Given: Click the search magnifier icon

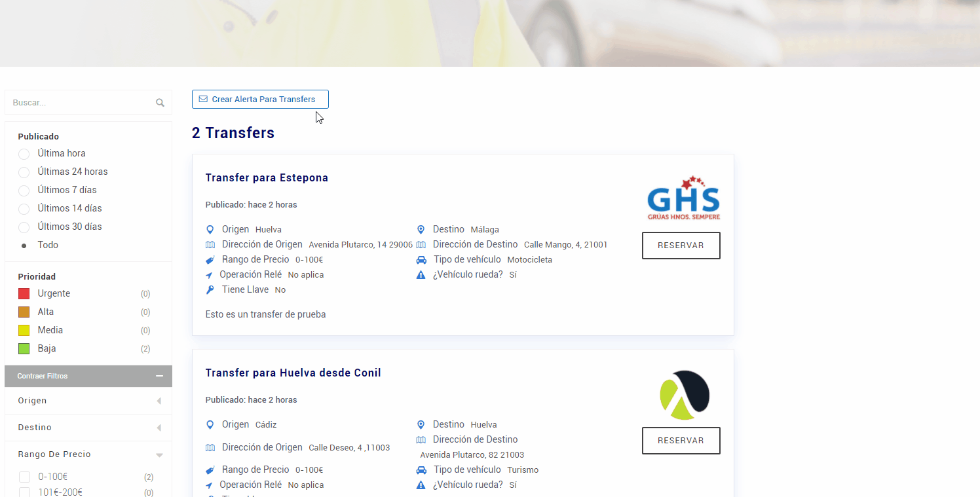Looking at the screenshot, I should (x=160, y=103).
